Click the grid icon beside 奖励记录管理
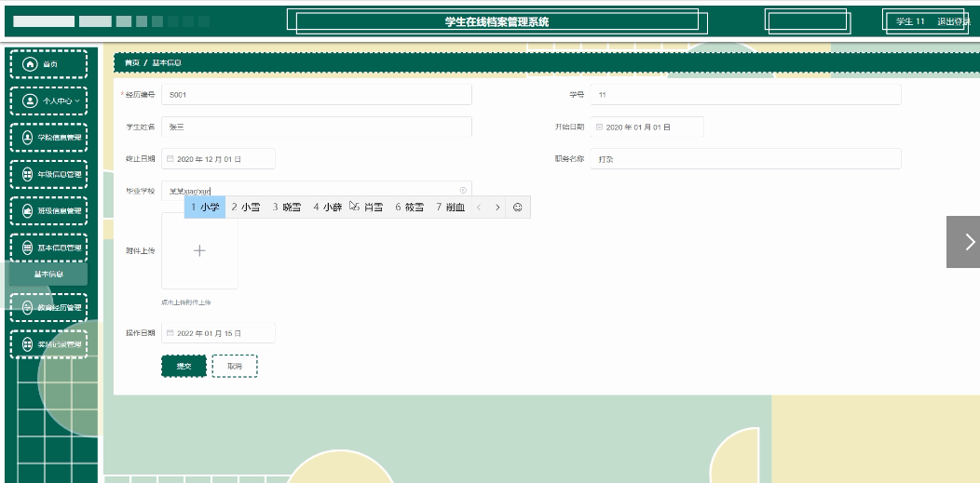The width and height of the screenshot is (980, 483). (x=28, y=344)
